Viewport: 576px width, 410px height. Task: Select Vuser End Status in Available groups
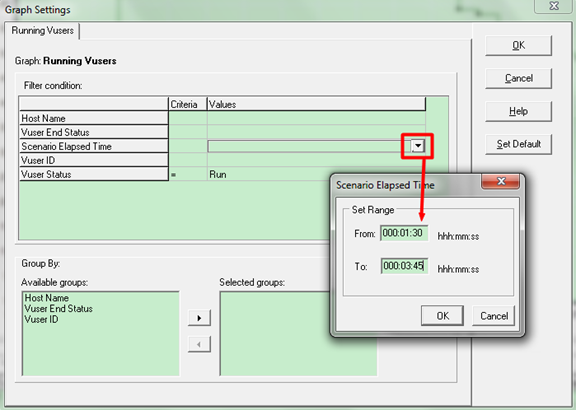pyautogui.click(x=58, y=309)
